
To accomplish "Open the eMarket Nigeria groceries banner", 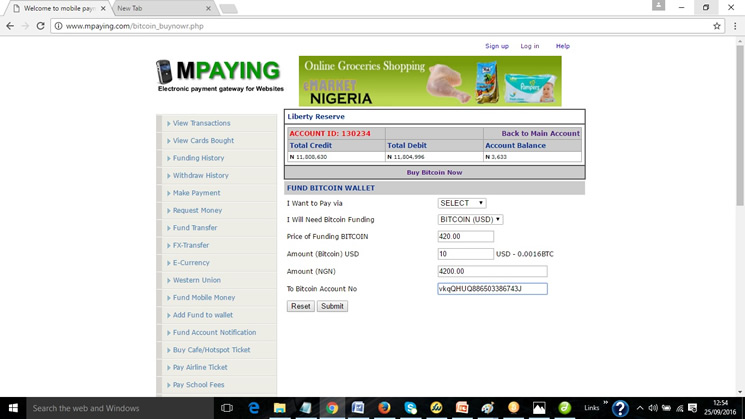I will pyautogui.click(x=430, y=81).
